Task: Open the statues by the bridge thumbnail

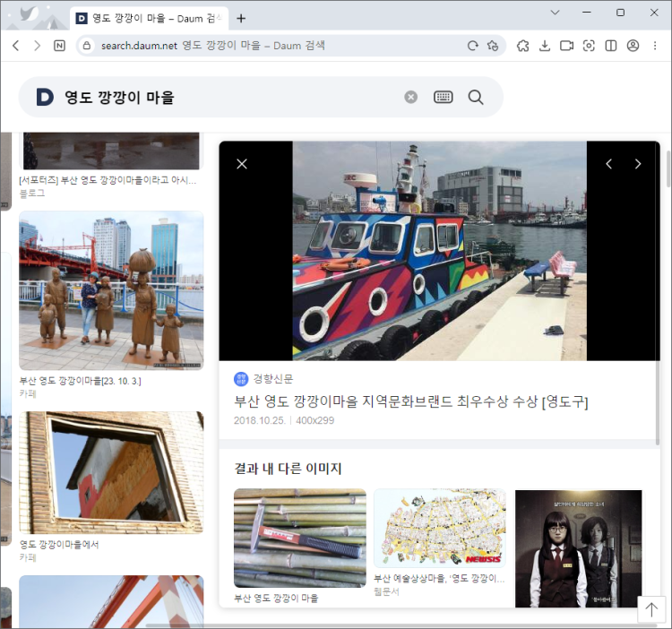Action: tap(111, 290)
